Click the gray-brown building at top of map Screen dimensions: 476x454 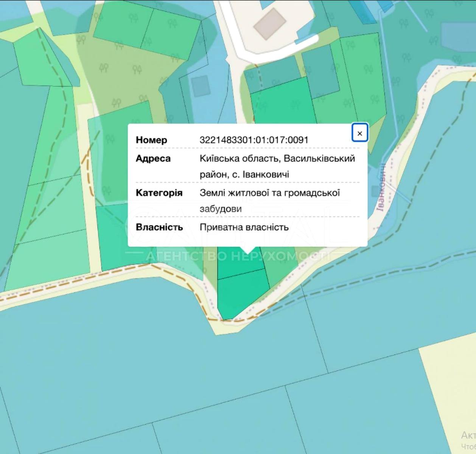[269, 23]
